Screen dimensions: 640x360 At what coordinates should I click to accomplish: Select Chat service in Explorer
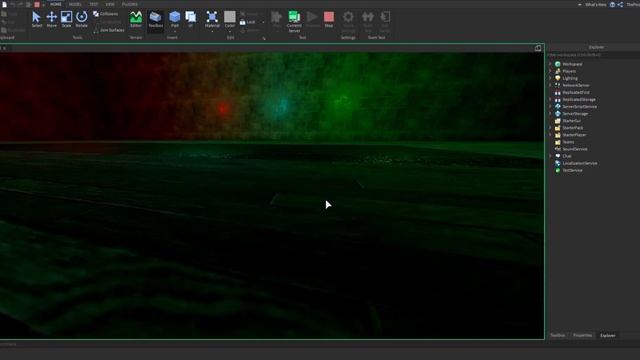567,156
